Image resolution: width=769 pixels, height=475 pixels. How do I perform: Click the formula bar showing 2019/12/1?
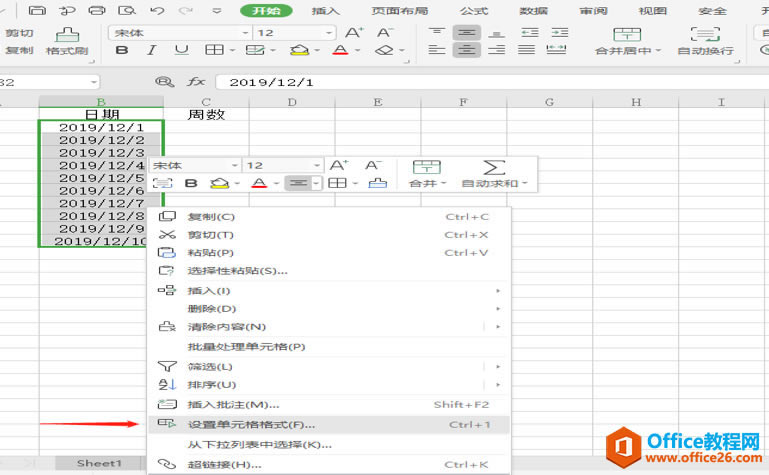click(x=490, y=82)
